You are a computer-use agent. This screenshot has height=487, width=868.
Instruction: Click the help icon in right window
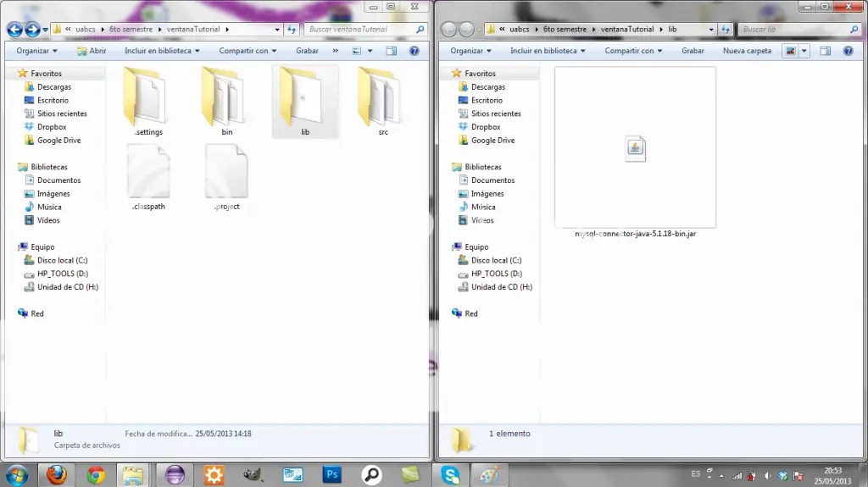coord(848,51)
